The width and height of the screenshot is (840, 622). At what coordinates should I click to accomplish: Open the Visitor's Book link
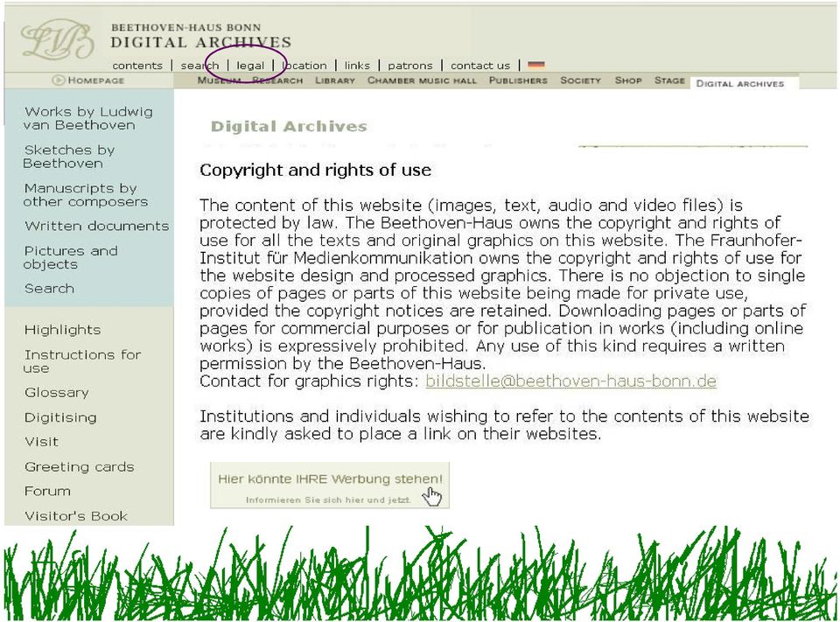(76, 516)
